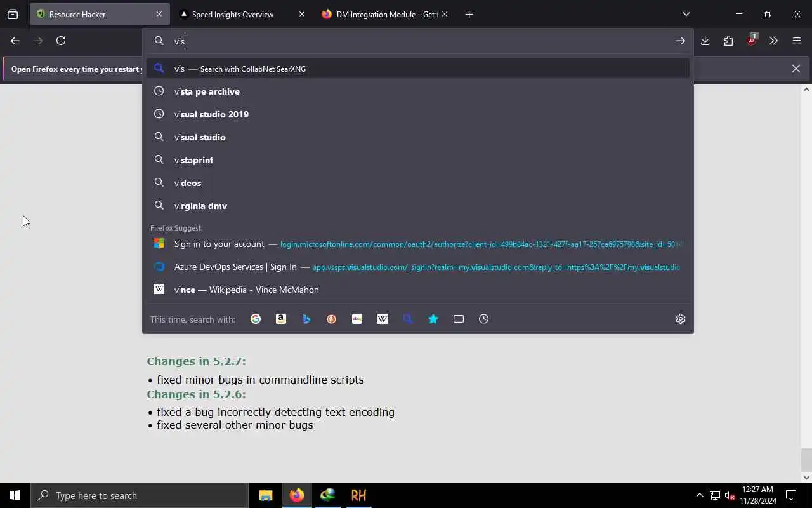The height and width of the screenshot is (508, 812).
Task: Search bookmarks using the star icon
Action: coord(433,319)
